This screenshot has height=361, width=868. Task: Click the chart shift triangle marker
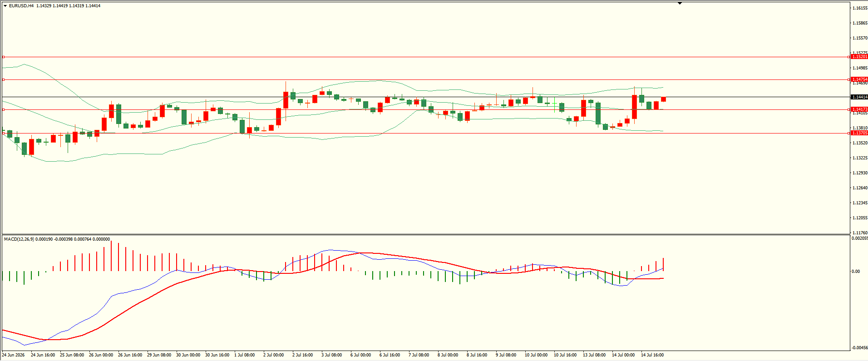tap(680, 4)
